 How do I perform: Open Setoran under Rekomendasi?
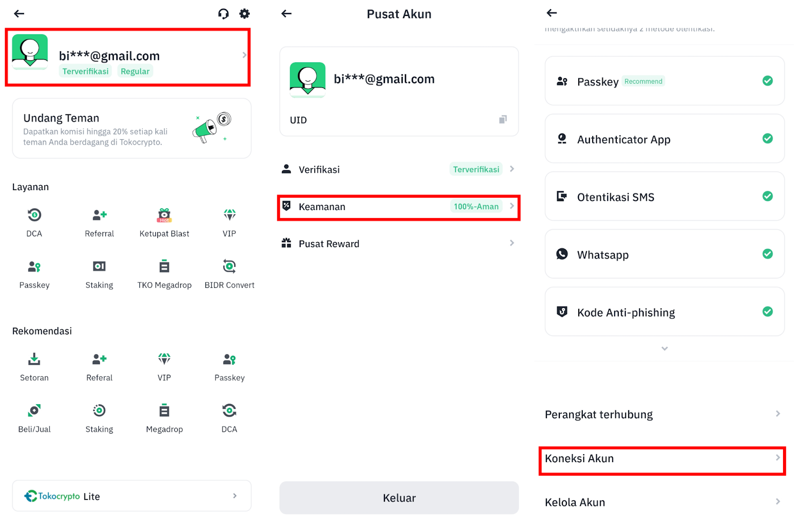pyautogui.click(x=34, y=367)
